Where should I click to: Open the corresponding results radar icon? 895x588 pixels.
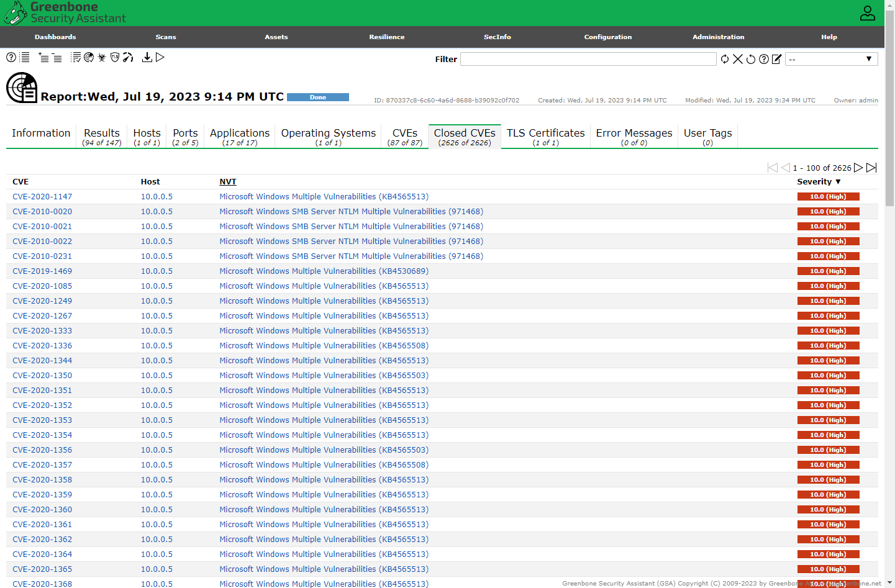coord(89,57)
